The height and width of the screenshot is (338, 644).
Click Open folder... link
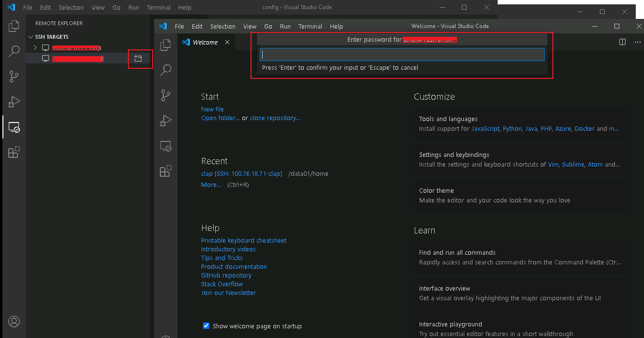pos(220,118)
